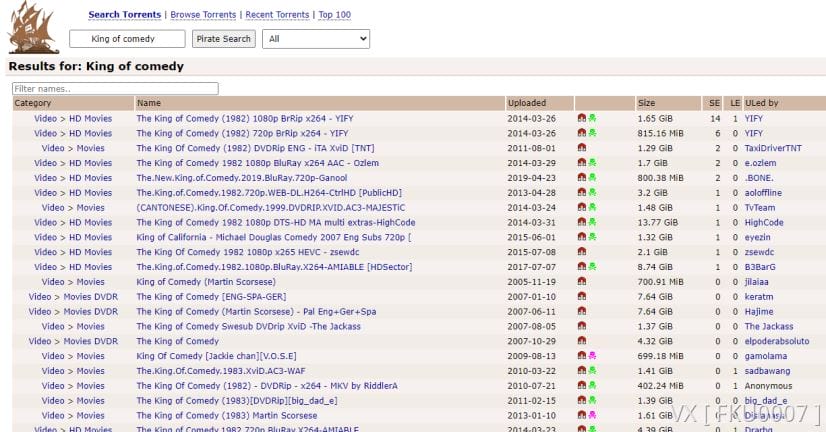Click green skull icon on HighCode row
The image size is (826, 432).
tap(592, 222)
